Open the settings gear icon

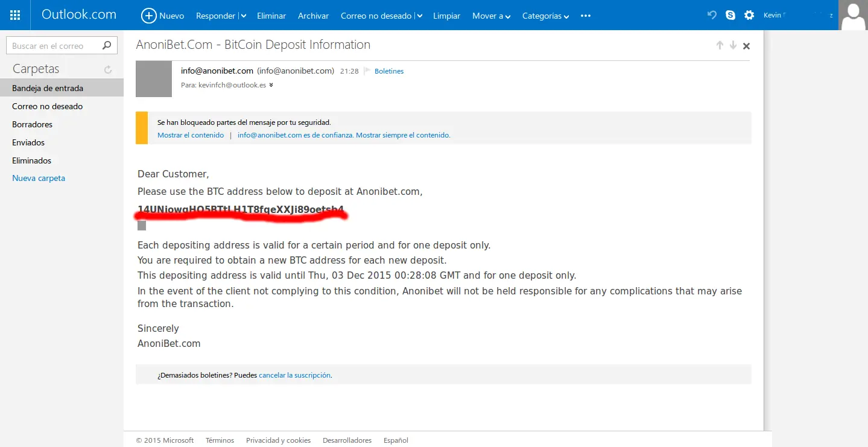pyautogui.click(x=749, y=15)
